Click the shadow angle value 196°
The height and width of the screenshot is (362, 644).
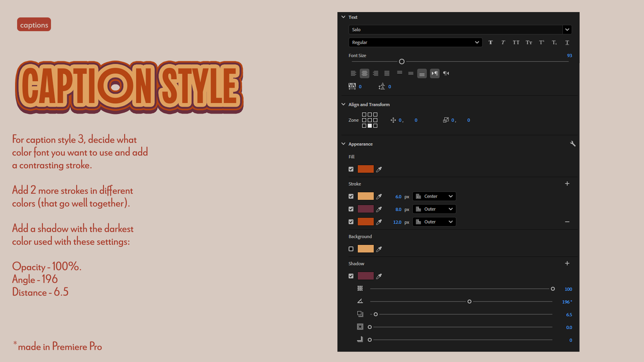[567, 302]
